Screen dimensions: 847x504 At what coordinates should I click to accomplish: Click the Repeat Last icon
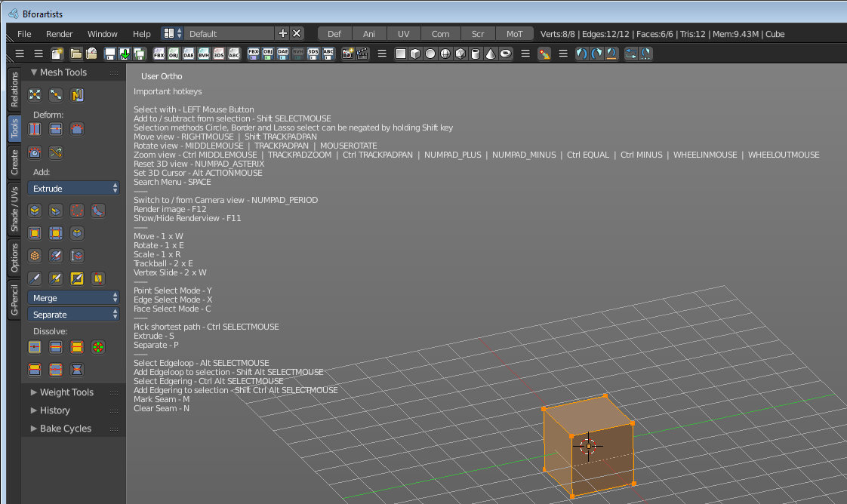click(x=631, y=54)
